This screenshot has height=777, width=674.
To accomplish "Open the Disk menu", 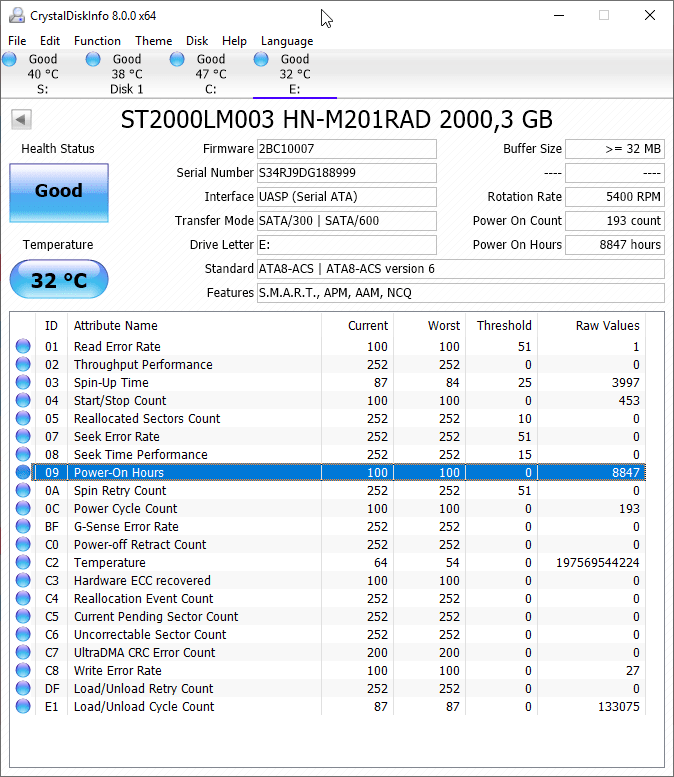I will pos(197,41).
